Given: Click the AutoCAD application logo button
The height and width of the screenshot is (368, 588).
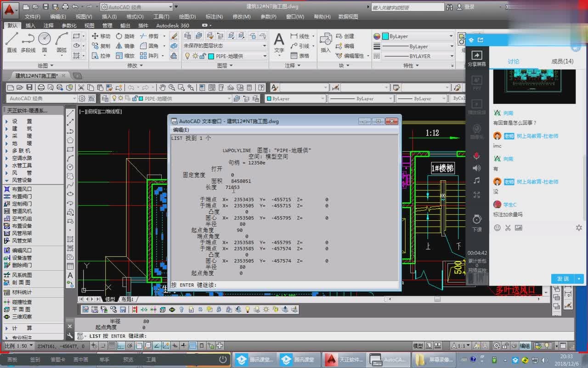Looking at the screenshot, I should pyautogui.click(x=10, y=10).
